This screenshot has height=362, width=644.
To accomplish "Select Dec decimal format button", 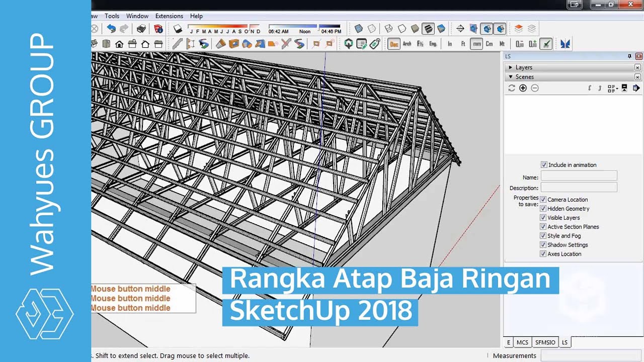I will (x=394, y=44).
